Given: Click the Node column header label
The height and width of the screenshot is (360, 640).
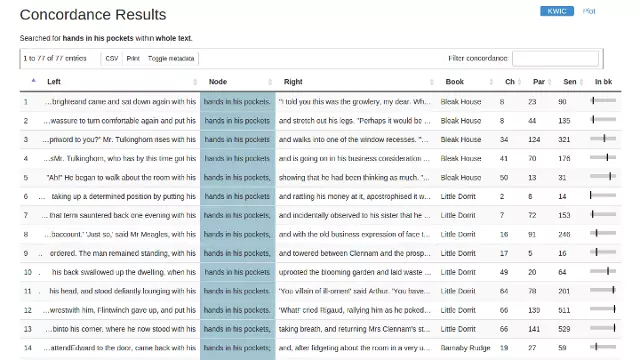Looking at the screenshot, I should pyautogui.click(x=218, y=82).
